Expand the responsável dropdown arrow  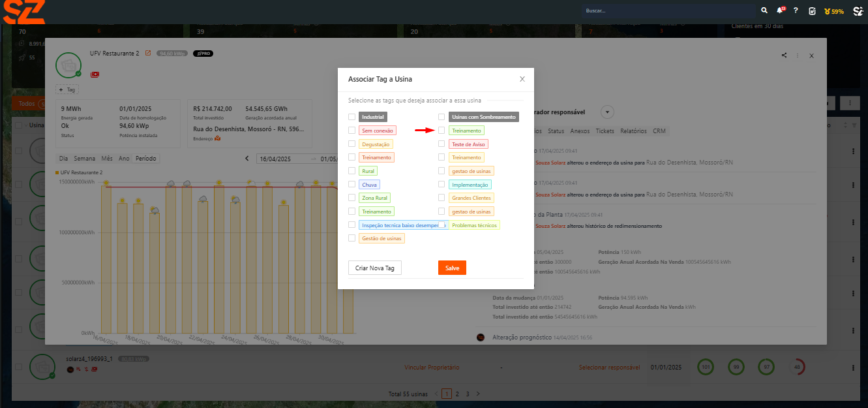[x=607, y=112]
